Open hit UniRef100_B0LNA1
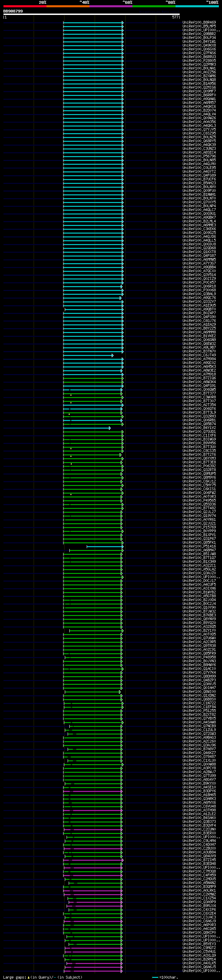Screen dimensions: 222x980 199,68
